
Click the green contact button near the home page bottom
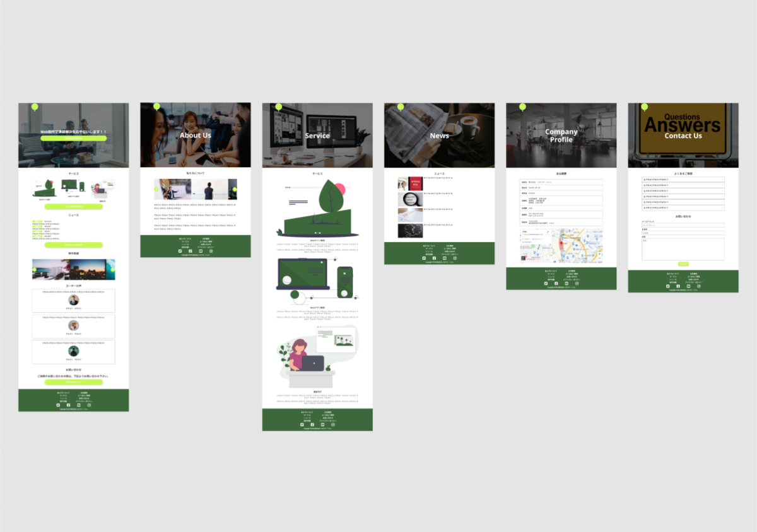coord(73,382)
